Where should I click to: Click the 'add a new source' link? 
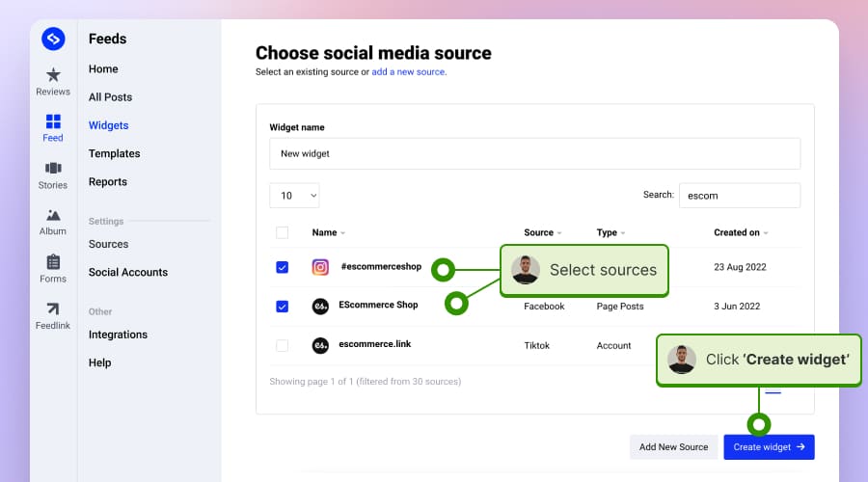click(x=408, y=72)
